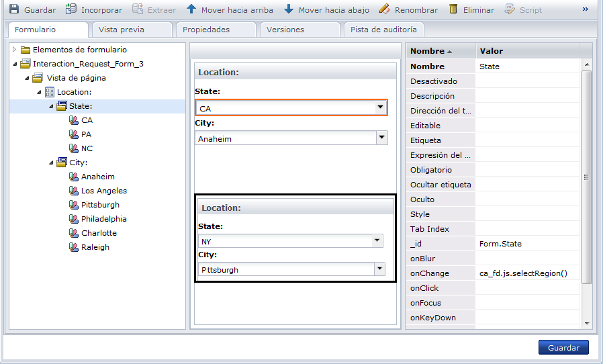Click the Raleigh option icon
Screen dimensions: 603x364
(74, 247)
